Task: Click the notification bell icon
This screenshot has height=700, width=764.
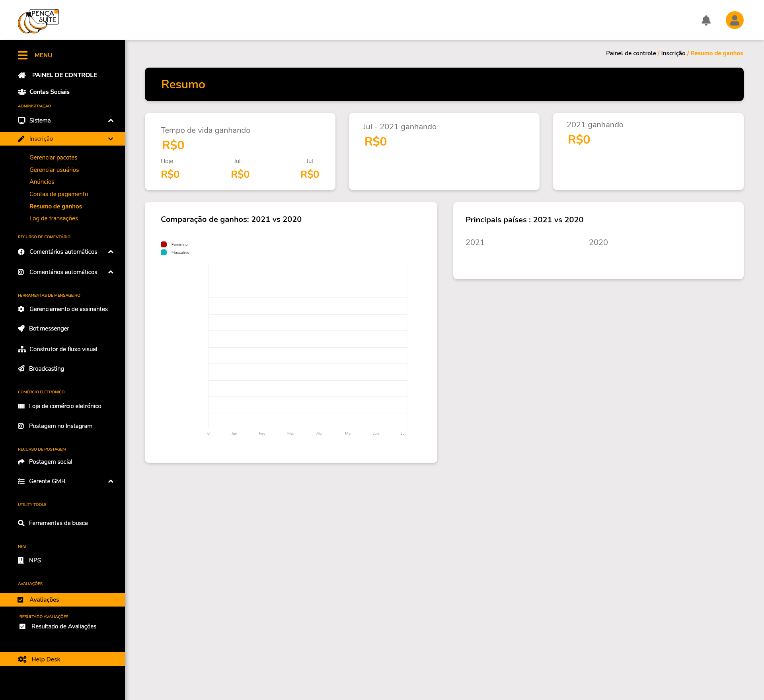Action: tap(706, 20)
